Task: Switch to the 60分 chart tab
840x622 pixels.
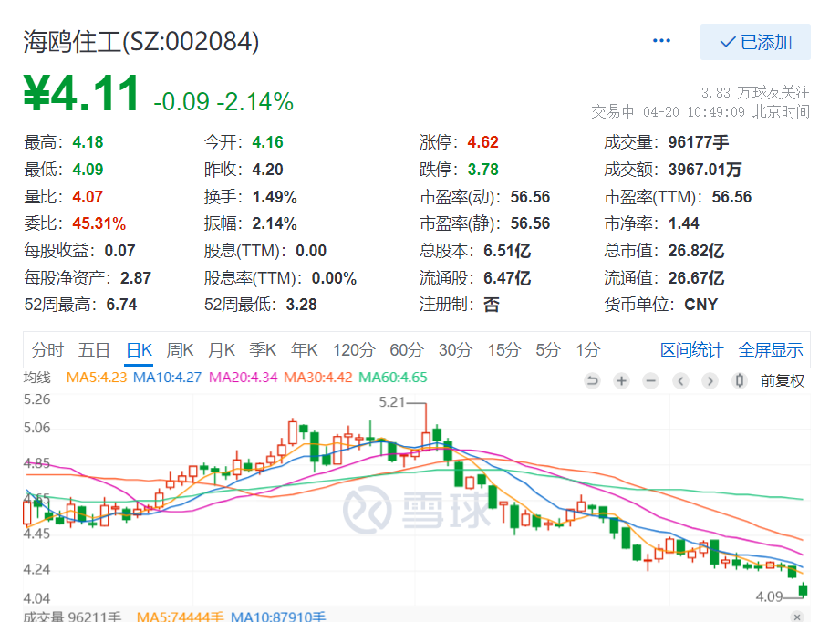Action: point(407,350)
